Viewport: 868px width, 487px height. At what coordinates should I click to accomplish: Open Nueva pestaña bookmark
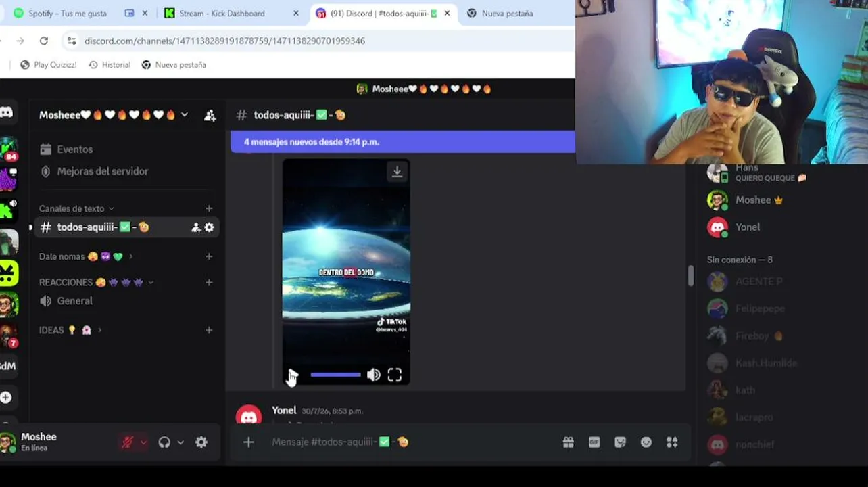(174, 65)
